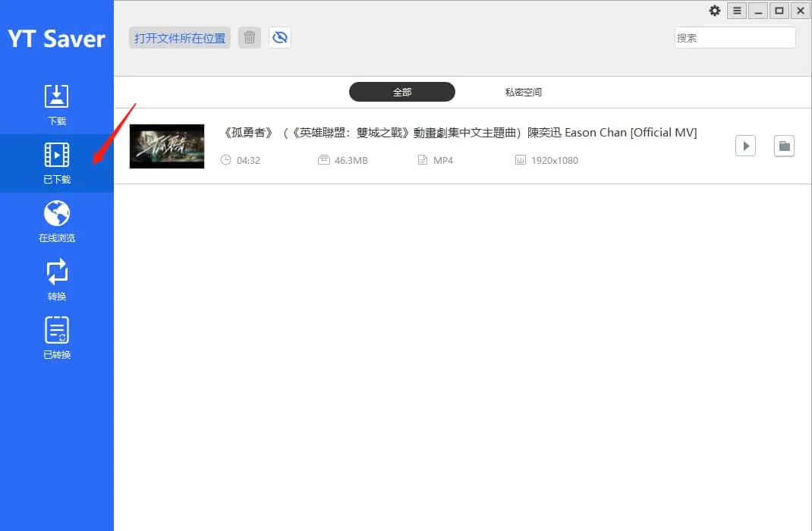Open the Download (下载) sidebar section
Screen dimensions: 812x531
pos(57,97)
